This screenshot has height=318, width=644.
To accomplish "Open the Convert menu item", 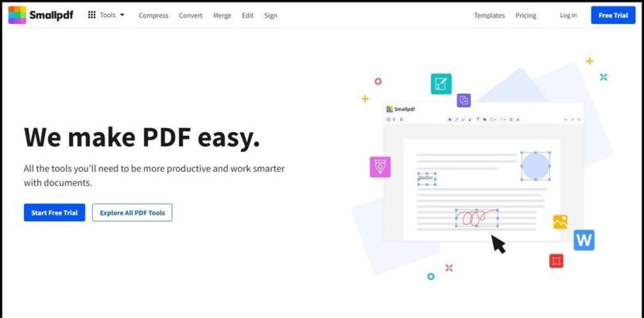I will (x=191, y=15).
